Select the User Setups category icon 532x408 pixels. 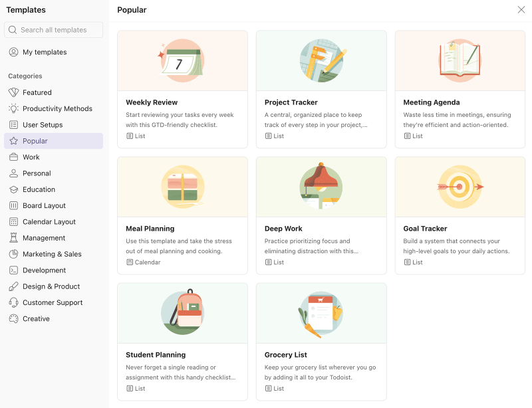tap(13, 124)
